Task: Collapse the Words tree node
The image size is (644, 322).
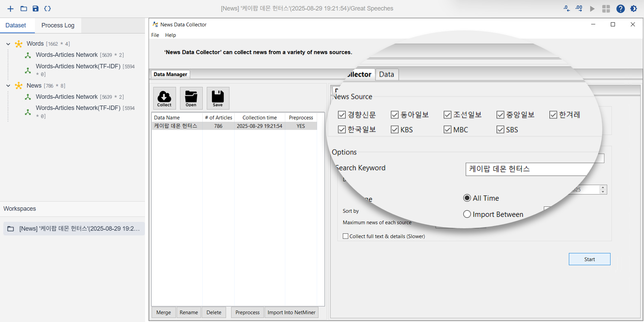Action: click(8, 44)
